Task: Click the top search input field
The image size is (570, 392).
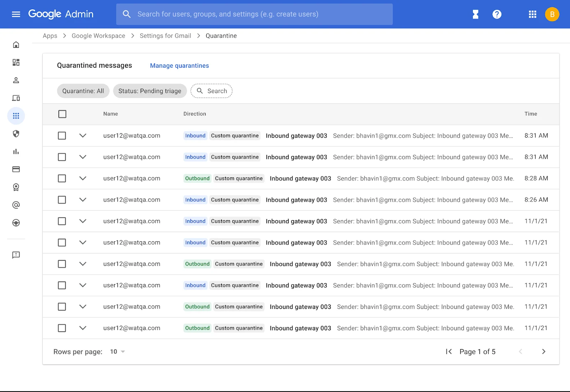Action: click(254, 14)
